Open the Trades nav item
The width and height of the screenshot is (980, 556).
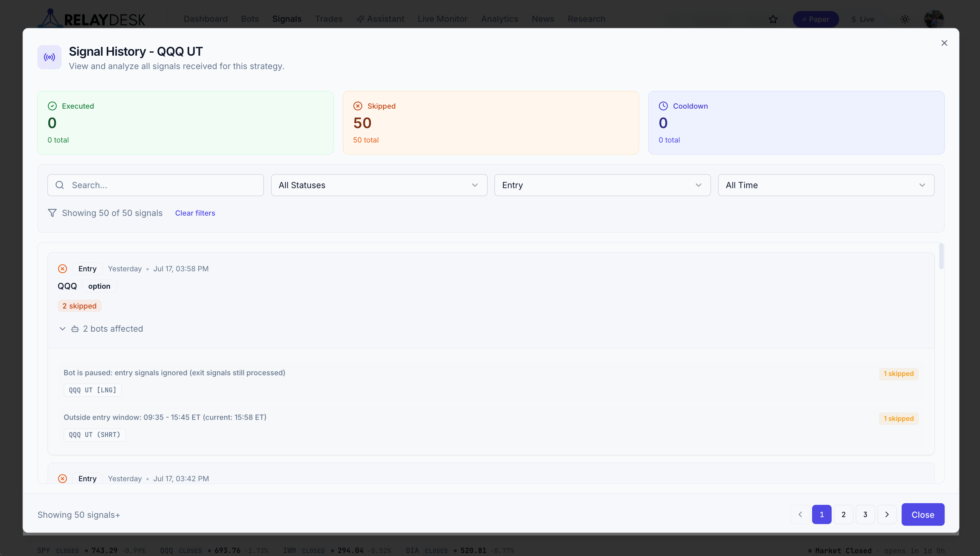[x=329, y=19]
